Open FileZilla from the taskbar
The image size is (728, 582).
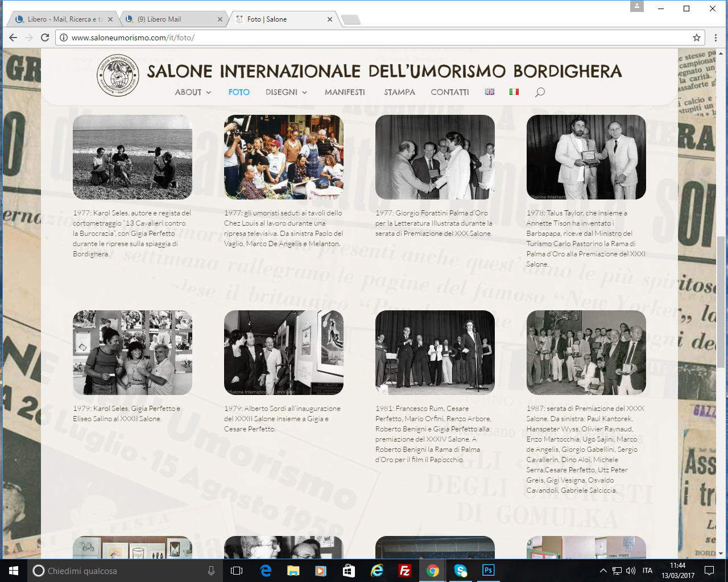(404, 571)
